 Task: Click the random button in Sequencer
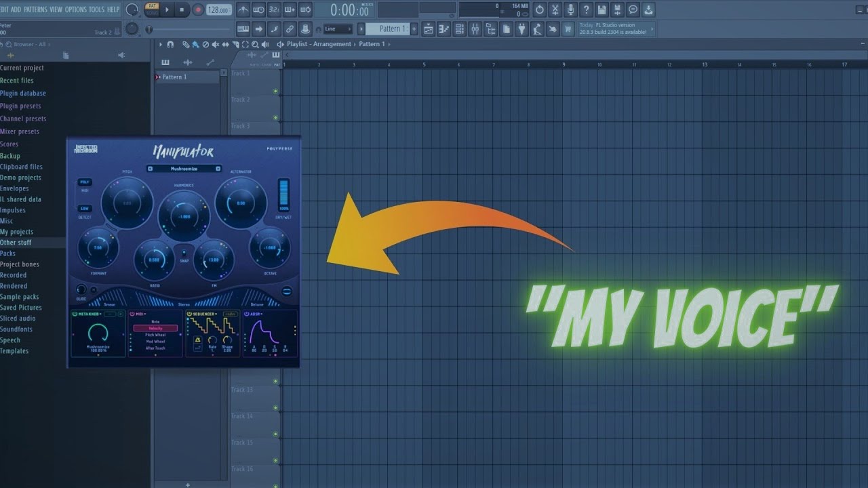231,314
